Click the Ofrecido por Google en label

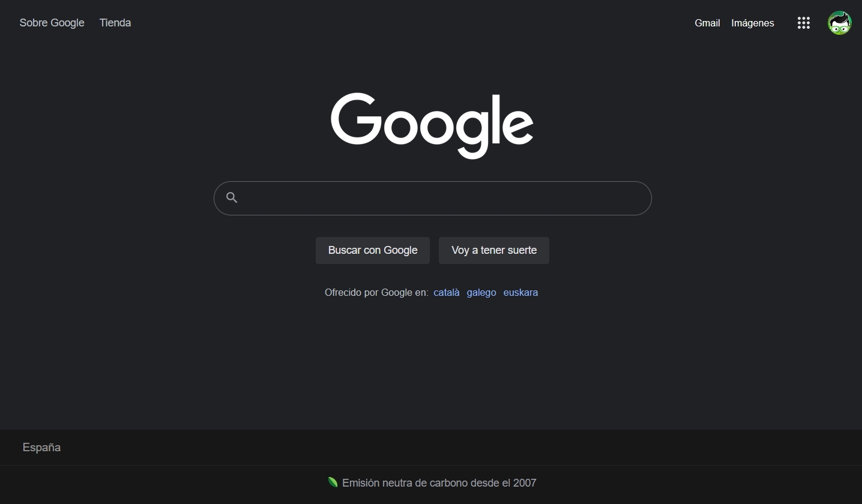click(376, 292)
